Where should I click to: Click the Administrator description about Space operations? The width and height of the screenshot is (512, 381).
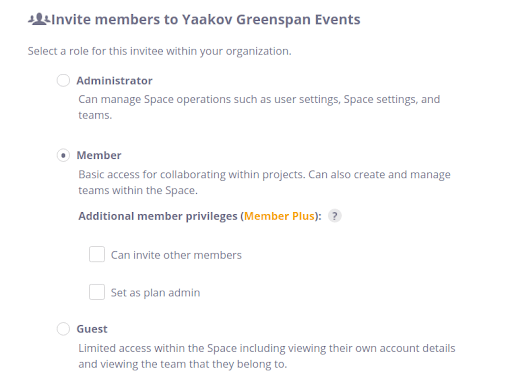click(x=259, y=107)
